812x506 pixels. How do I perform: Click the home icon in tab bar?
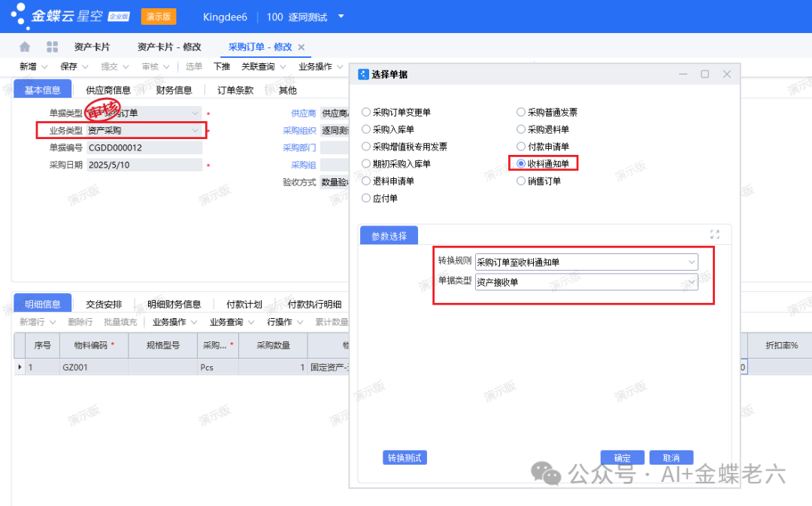[25, 47]
